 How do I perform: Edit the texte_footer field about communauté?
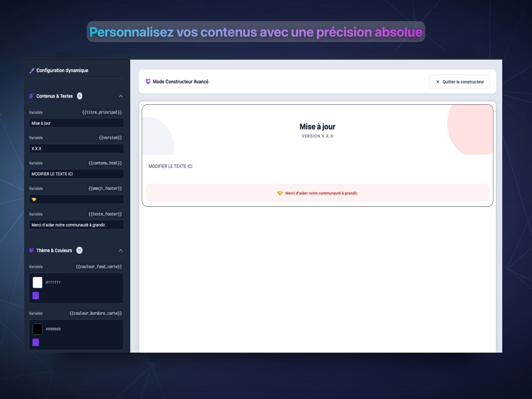76,225
